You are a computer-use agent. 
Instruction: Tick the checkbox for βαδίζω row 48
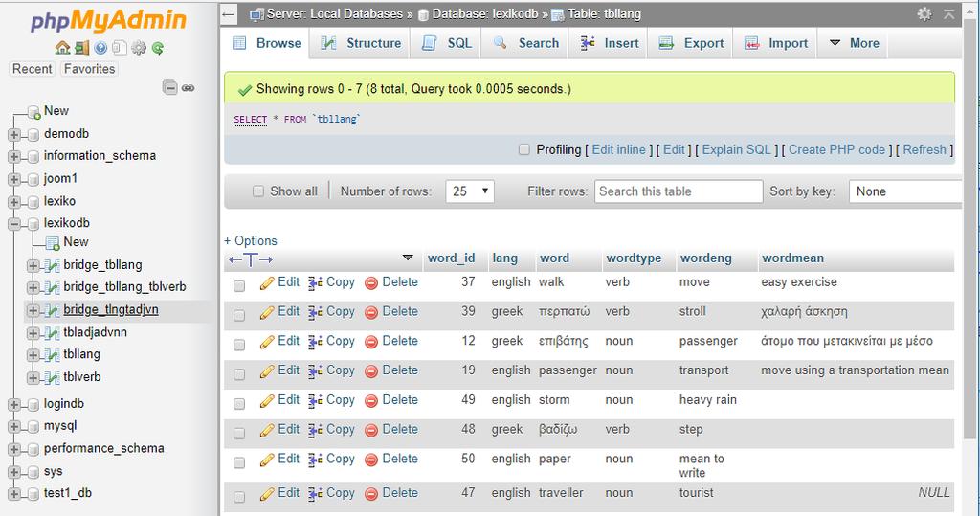point(239,433)
